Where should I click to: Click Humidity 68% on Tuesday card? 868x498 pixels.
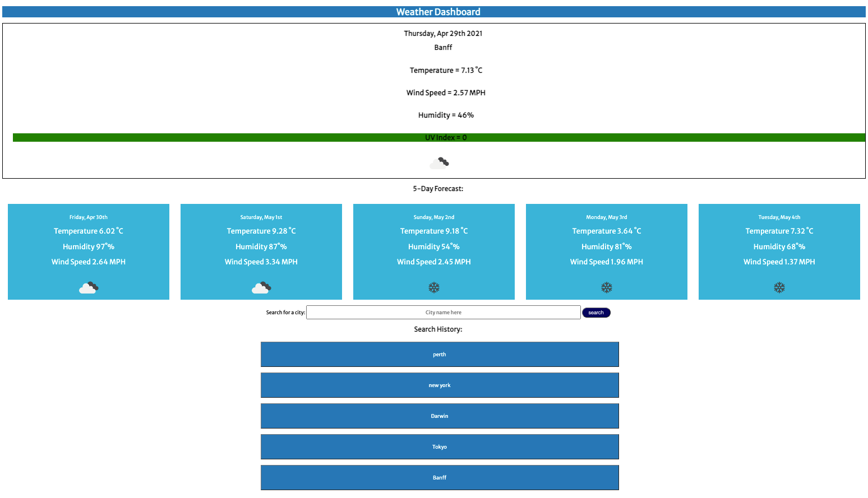click(779, 246)
